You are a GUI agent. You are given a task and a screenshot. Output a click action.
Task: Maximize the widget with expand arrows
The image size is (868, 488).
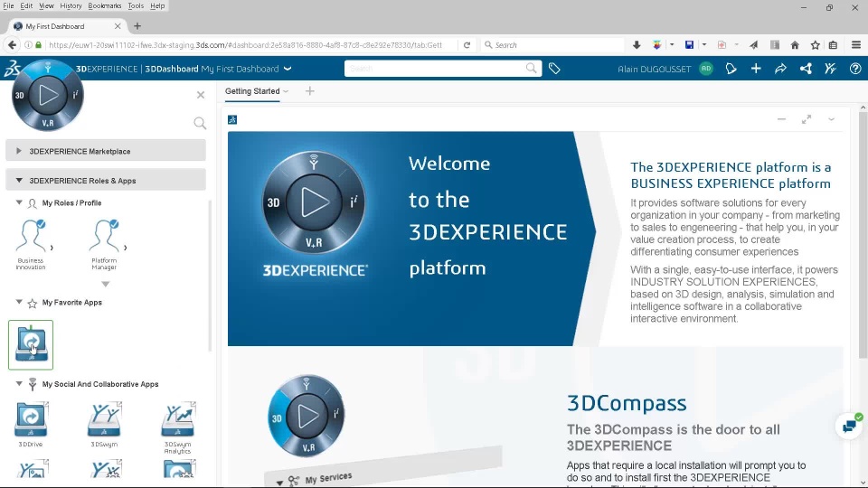coord(807,119)
